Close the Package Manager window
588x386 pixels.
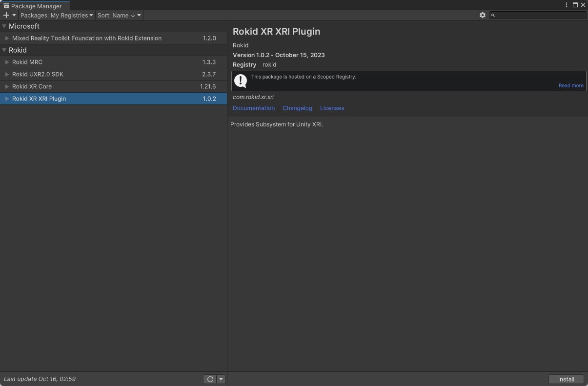click(x=583, y=5)
